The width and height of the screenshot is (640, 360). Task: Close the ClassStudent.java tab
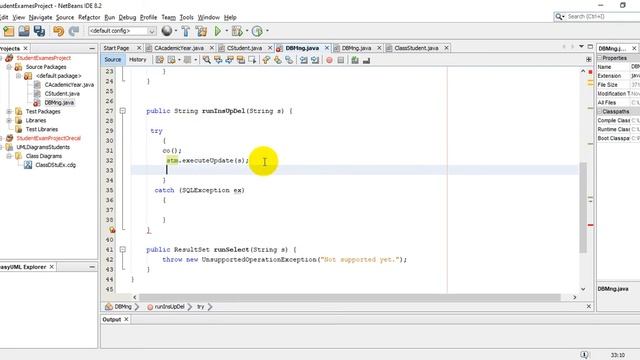point(447,48)
